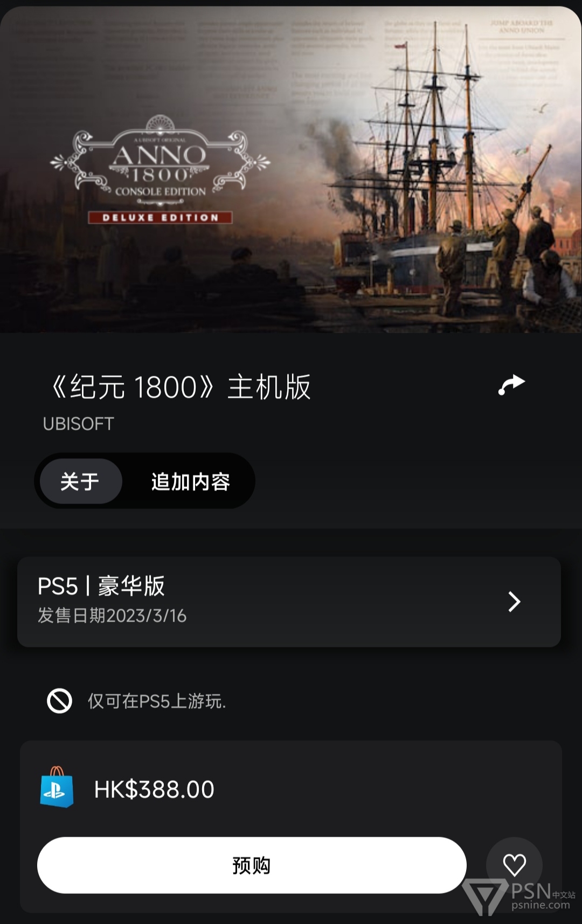Click the restriction circle-slash icon

pyautogui.click(x=59, y=701)
